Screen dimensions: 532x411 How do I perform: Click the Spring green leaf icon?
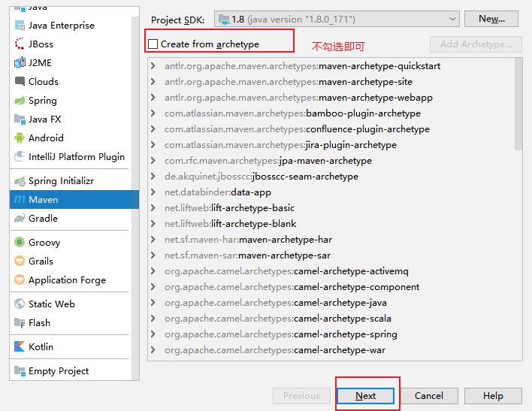(x=20, y=101)
